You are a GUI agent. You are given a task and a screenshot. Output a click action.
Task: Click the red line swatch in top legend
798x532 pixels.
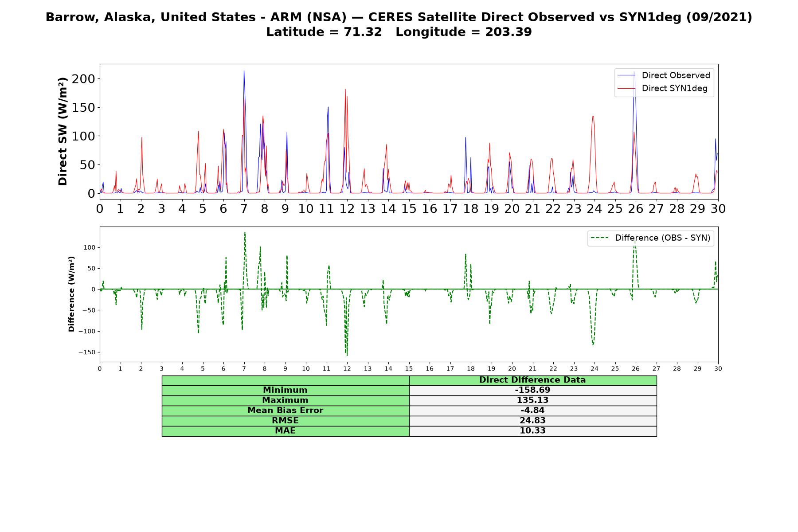pos(627,88)
